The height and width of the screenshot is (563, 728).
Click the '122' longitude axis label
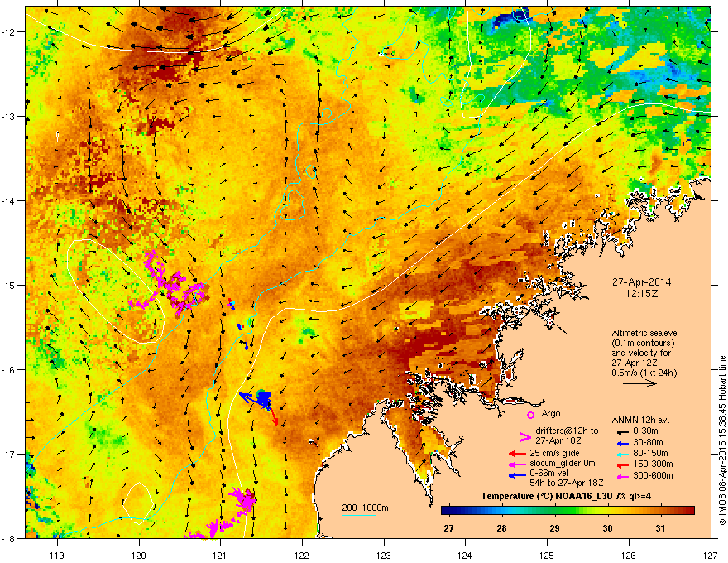pos(302,555)
